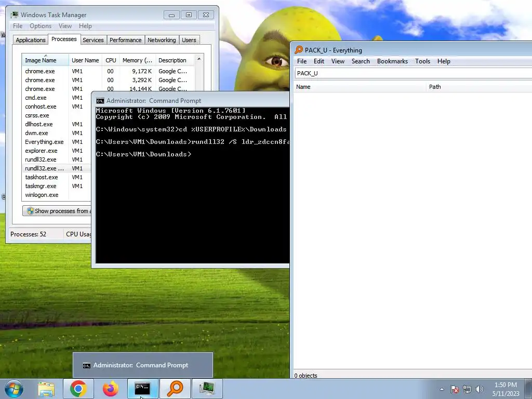This screenshot has height=399, width=532.
Task: Sort Everything results by Path column
Action: 479,87
